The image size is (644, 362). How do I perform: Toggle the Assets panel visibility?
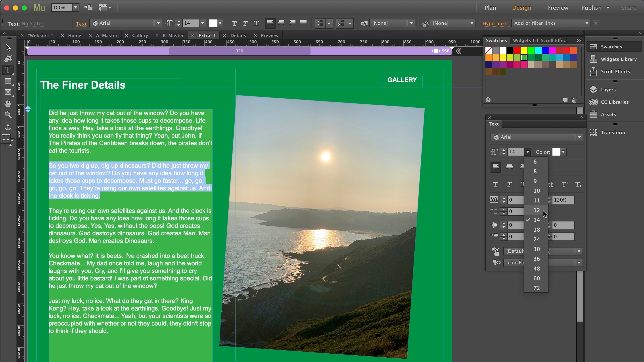pos(608,114)
